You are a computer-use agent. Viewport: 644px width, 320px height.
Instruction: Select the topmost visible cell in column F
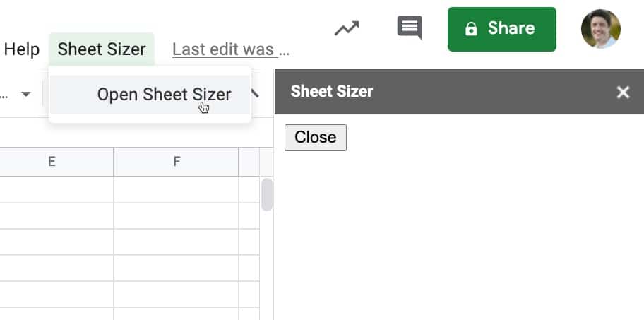177,190
